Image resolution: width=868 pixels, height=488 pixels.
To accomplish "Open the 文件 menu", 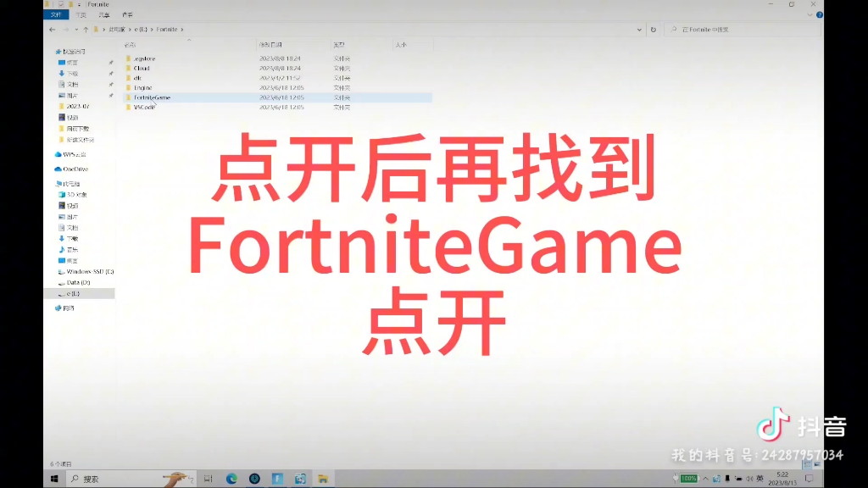I will coord(55,14).
